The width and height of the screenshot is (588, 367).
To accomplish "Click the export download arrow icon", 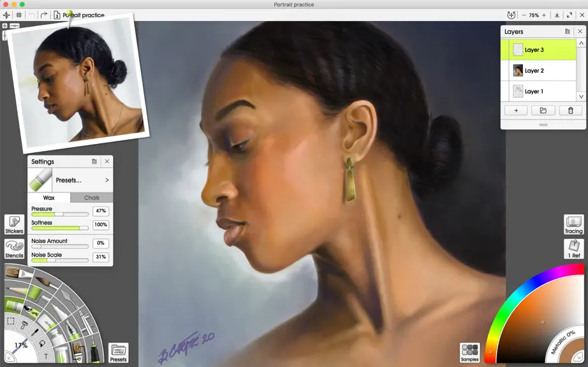I will click(557, 15).
